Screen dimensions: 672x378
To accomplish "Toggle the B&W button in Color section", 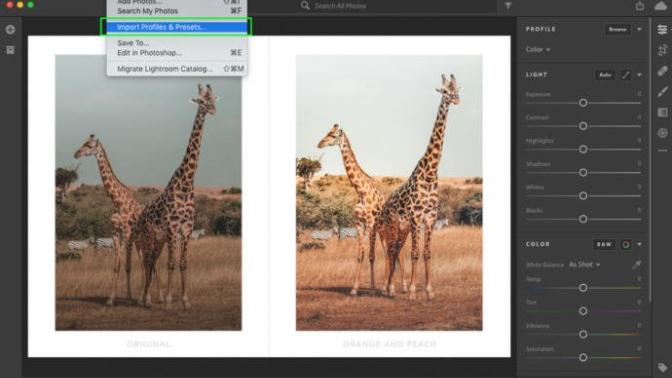I will pyautogui.click(x=604, y=245).
